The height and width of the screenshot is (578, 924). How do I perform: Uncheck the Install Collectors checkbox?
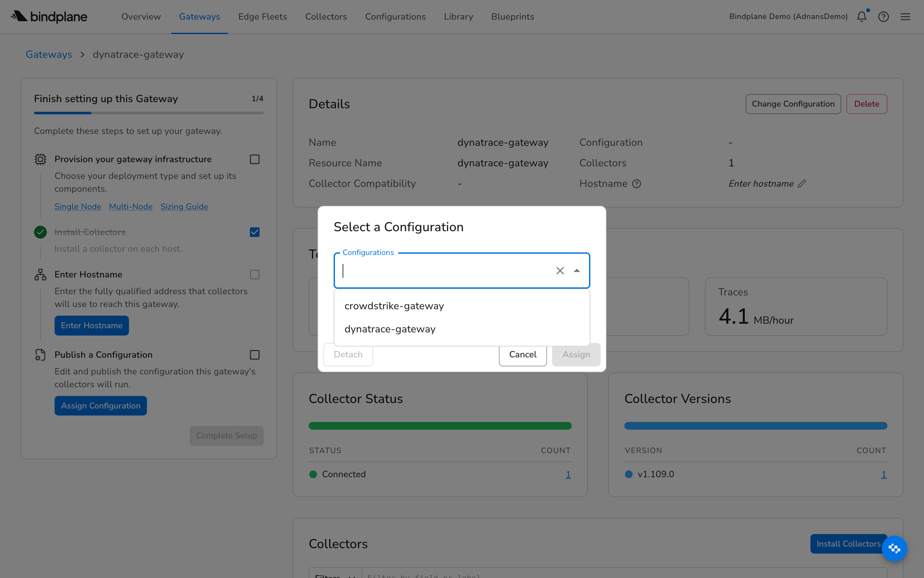tap(255, 232)
